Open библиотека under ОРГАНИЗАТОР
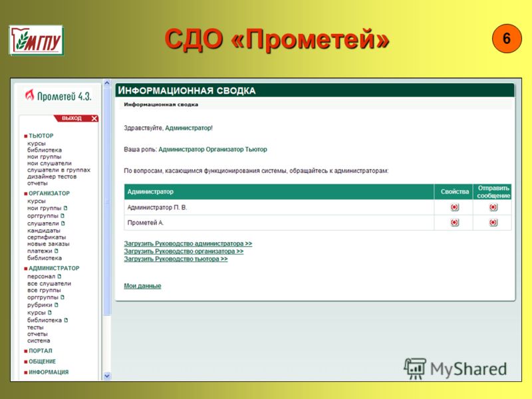Image resolution: width=532 pixels, height=399 pixels. coord(45,258)
